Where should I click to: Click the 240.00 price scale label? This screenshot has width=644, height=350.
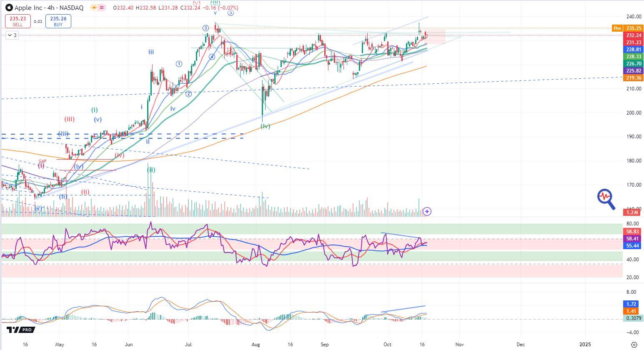pos(634,17)
